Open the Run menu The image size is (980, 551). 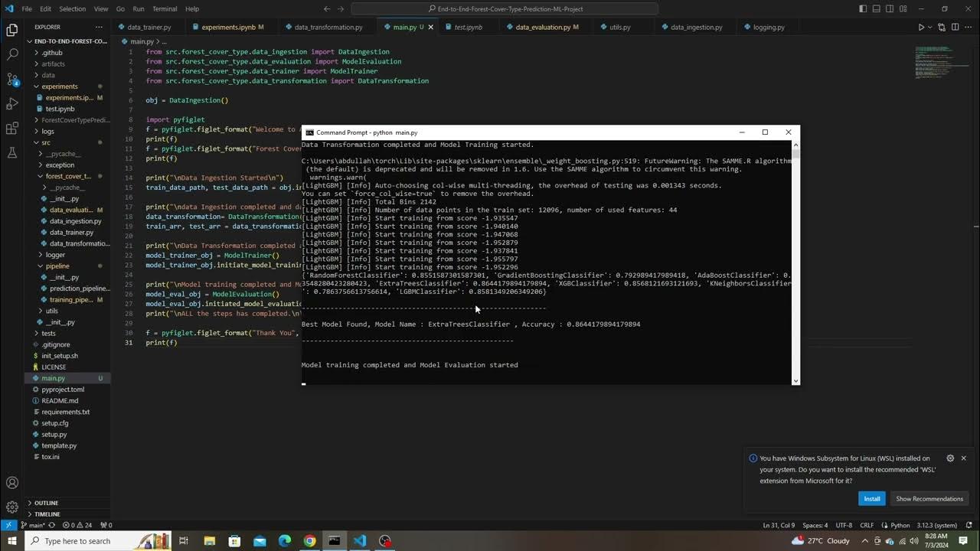pos(139,8)
